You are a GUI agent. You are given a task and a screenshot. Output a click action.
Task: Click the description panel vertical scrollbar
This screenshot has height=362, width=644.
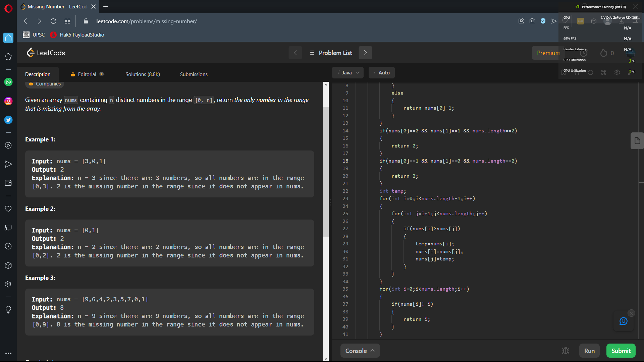pos(326,172)
